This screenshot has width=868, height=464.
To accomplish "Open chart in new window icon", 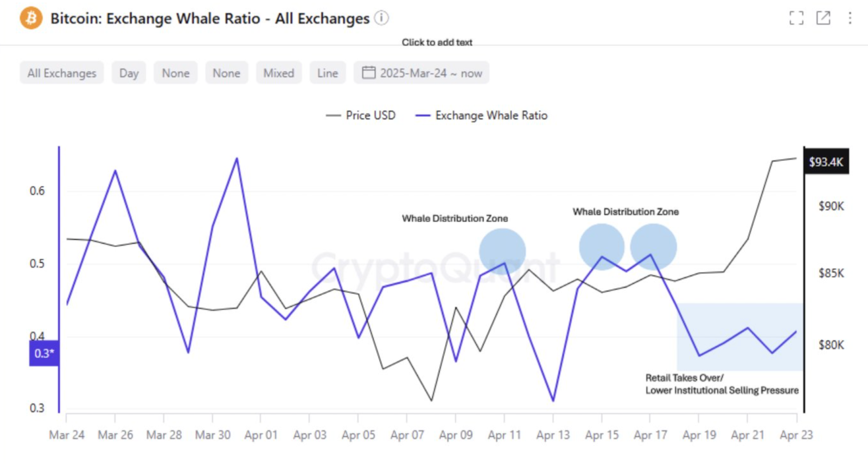I will tap(824, 18).
